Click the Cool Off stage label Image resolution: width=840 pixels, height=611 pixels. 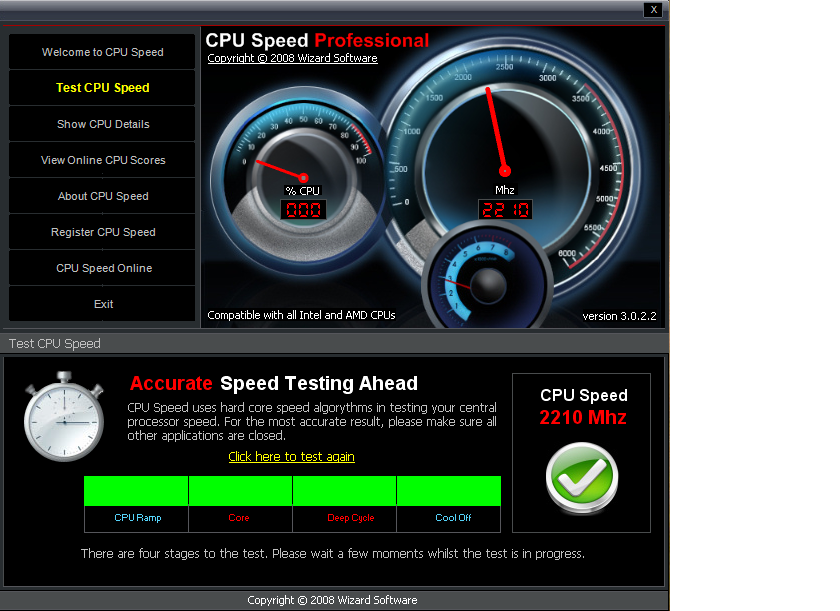pos(453,518)
